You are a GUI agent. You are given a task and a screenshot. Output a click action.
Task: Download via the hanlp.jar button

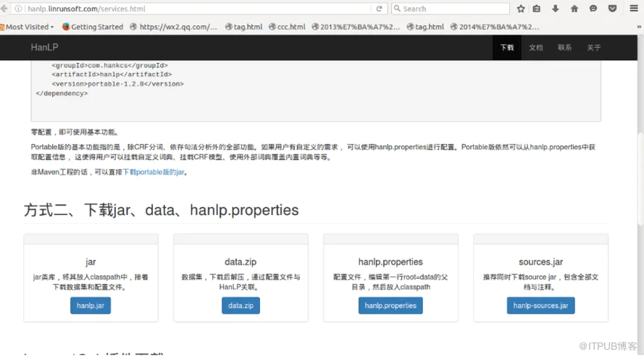91,306
